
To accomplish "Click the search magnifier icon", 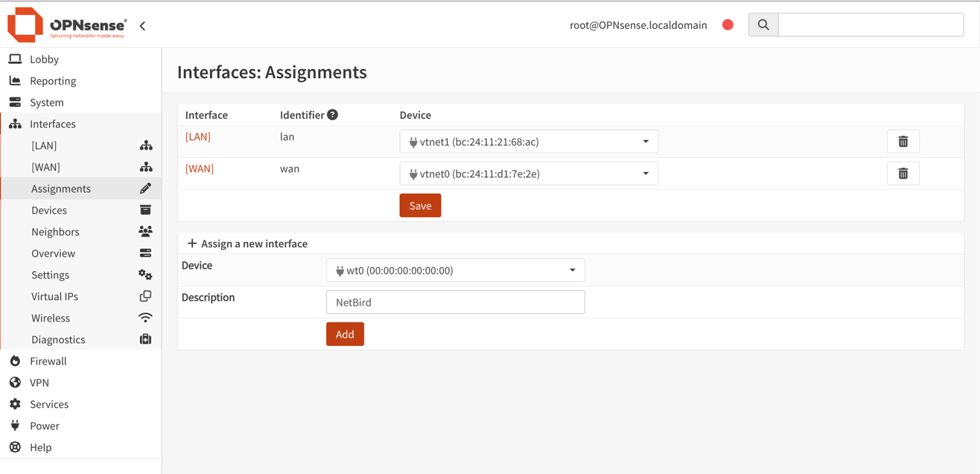I will point(763,24).
